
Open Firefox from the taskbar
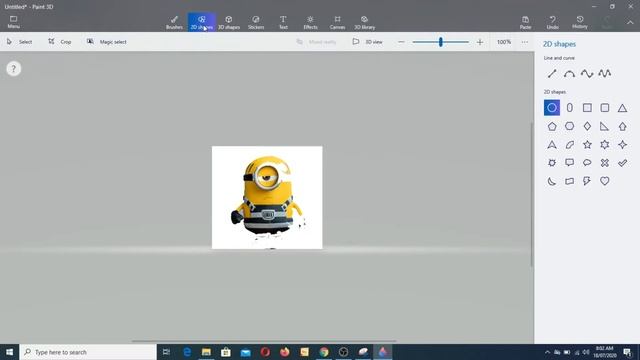tap(284, 352)
